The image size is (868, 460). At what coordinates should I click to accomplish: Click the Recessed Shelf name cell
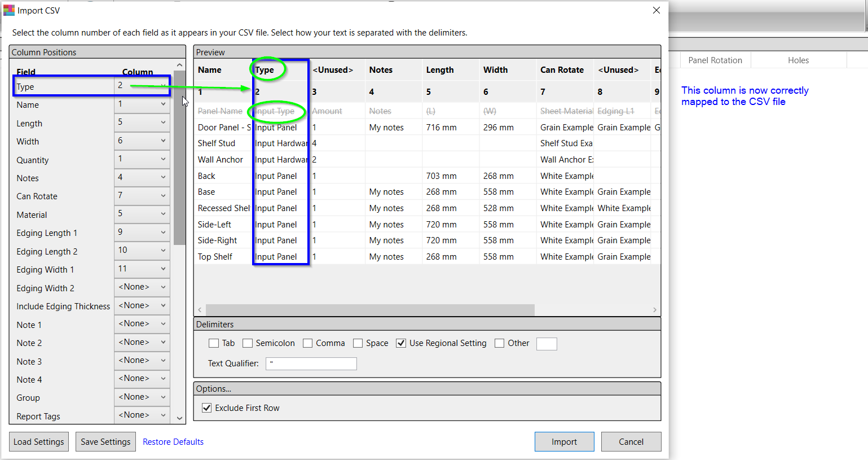pos(223,208)
